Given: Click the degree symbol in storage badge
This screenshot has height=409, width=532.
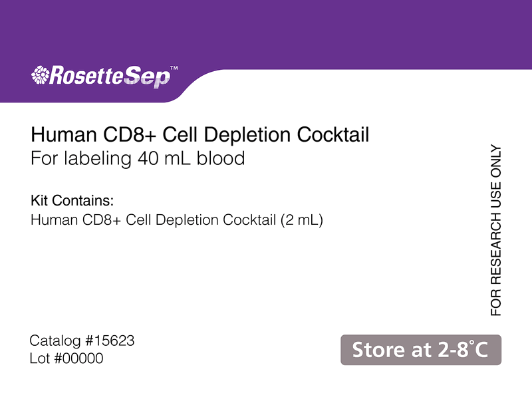Looking at the screenshot, I should coord(472,343).
